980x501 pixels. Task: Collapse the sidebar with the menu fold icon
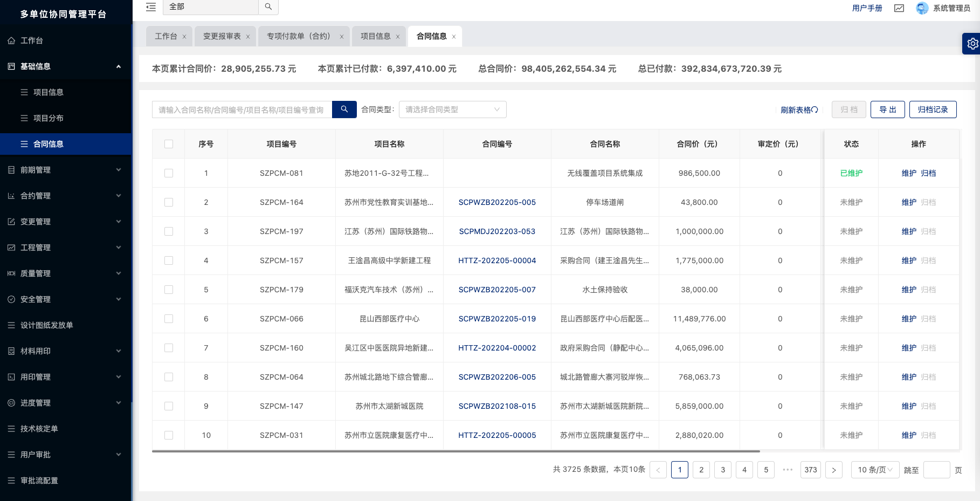[151, 7]
